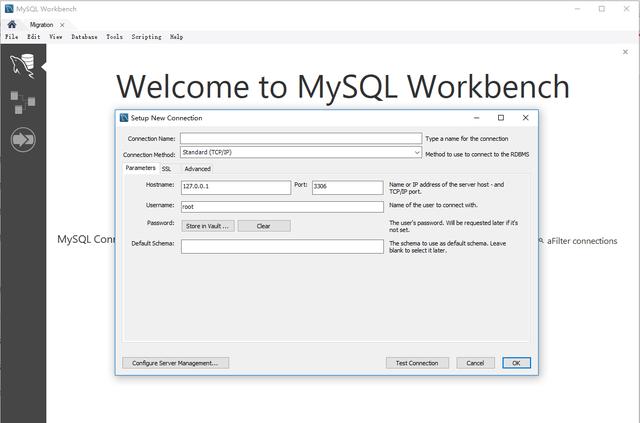Switch to the SSL tab

(x=167, y=169)
